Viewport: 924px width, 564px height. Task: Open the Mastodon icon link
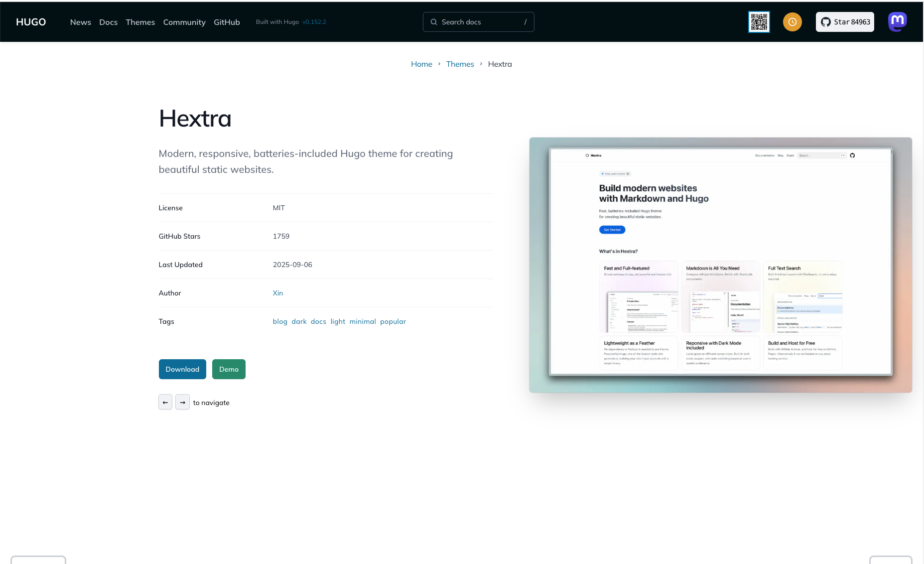pyautogui.click(x=897, y=21)
